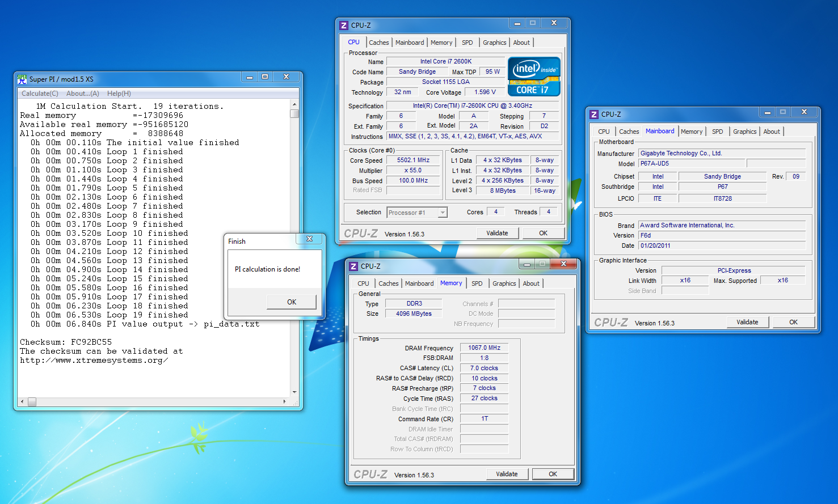The height and width of the screenshot is (504, 838).
Task: Click CPU-Z icon in processor info window title bar
Action: point(344,25)
